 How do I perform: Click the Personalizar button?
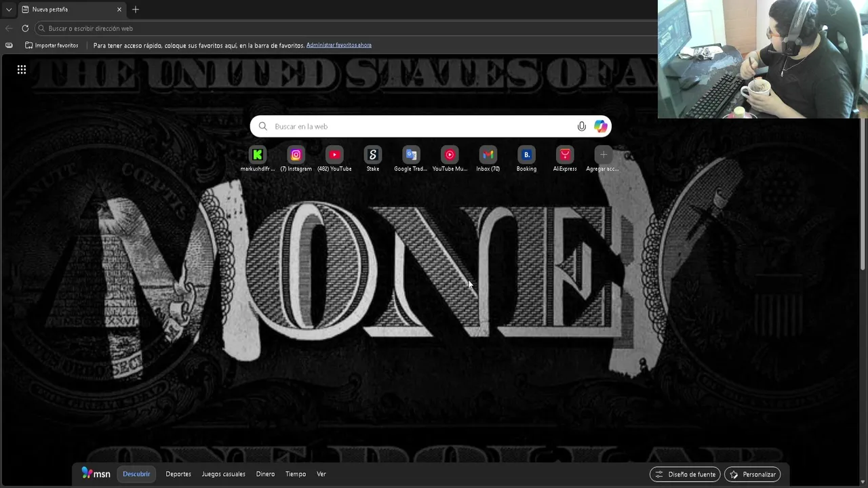pyautogui.click(x=752, y=474)
